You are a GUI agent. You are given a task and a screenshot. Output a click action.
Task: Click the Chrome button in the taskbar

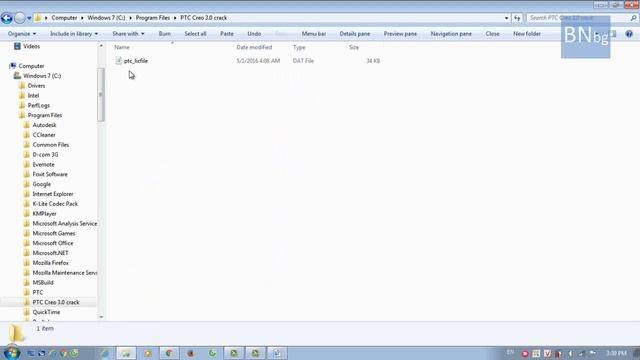[x=169, y=353]
